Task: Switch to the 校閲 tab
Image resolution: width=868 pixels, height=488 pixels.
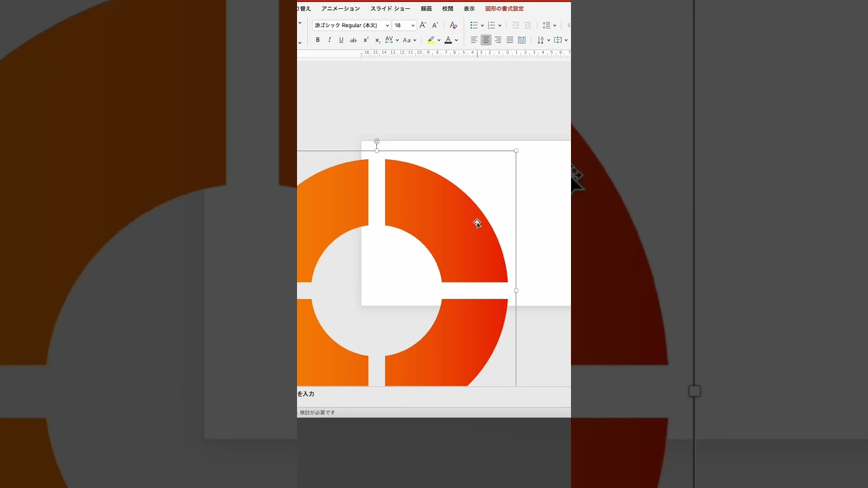Action: click(x=448, y=9)
